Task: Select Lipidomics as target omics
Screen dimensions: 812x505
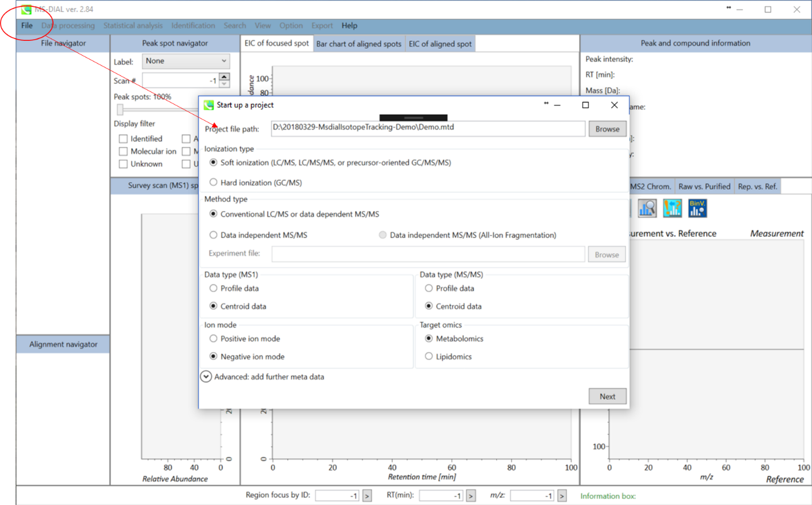Action: tap(429, 357)
